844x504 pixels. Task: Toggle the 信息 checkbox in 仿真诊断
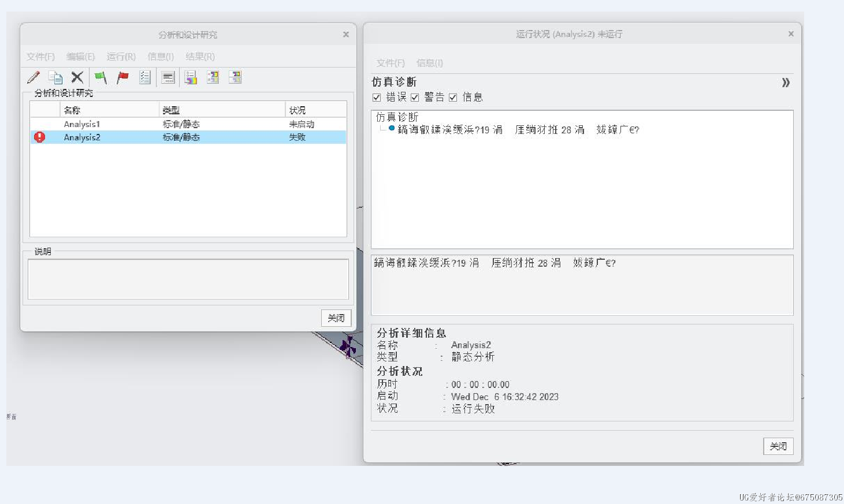tap(453, 98)
